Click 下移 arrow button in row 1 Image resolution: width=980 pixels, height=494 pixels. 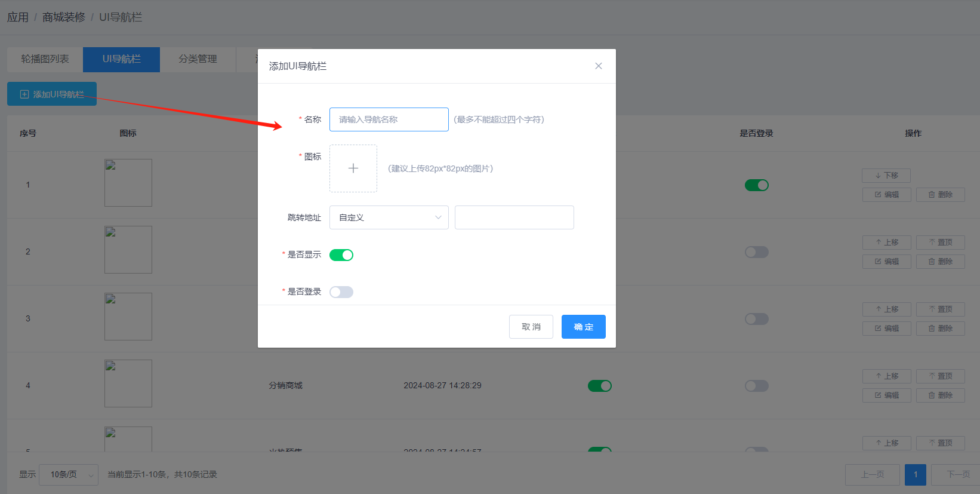pos(886,176)
